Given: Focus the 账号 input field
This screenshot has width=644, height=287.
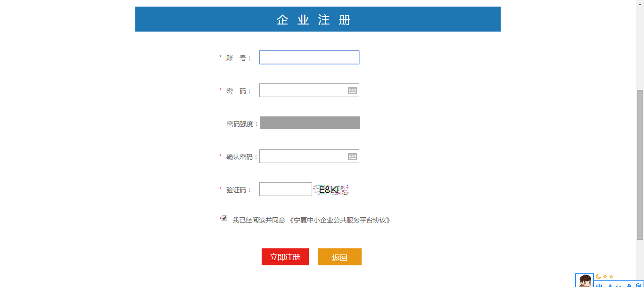Looking at the screenshot, I should (309, 57).
